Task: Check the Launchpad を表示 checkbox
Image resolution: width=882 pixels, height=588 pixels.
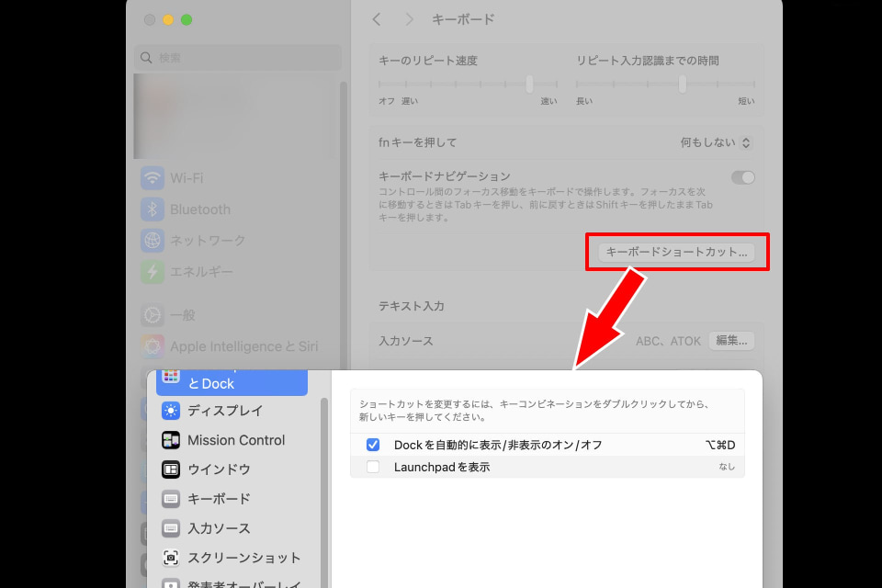Action: click(373, 467)
